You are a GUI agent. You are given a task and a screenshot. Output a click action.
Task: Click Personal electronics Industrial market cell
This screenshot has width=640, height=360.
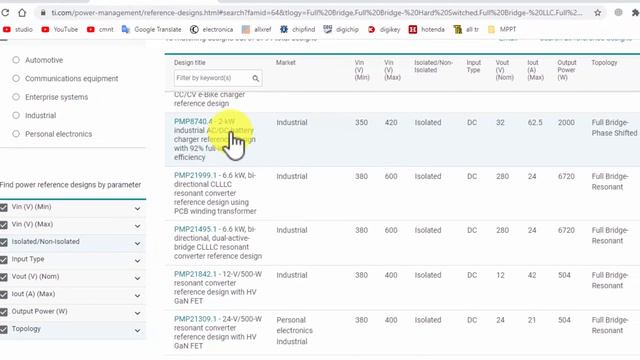point(294,331)
